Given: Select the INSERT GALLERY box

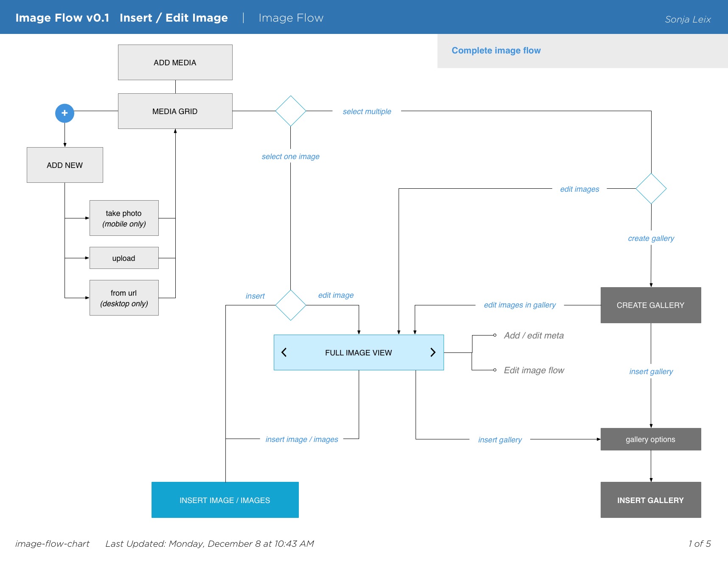Looking at the screenshot, I should [651, 500].
